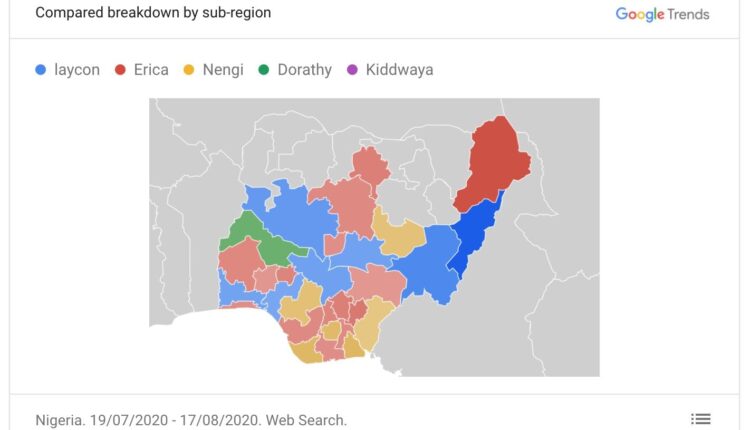
Task: Select the red Erica legend dot
Action: tap(120, 70)
